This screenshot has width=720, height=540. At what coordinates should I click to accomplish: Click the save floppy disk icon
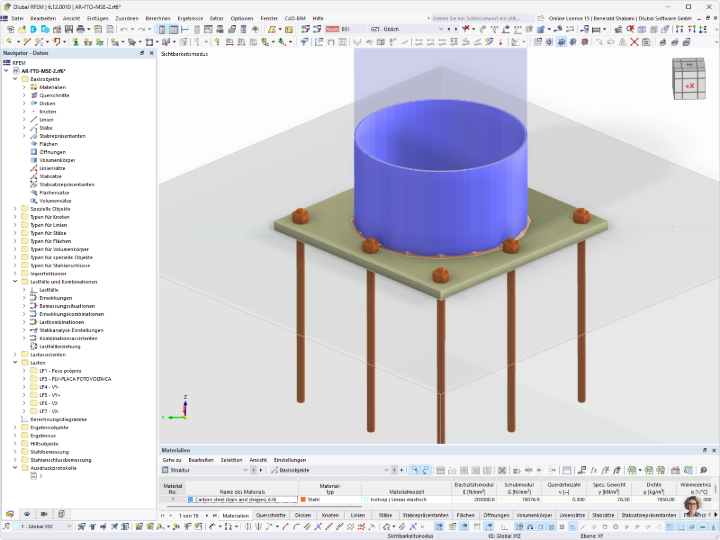pos(68,29)
